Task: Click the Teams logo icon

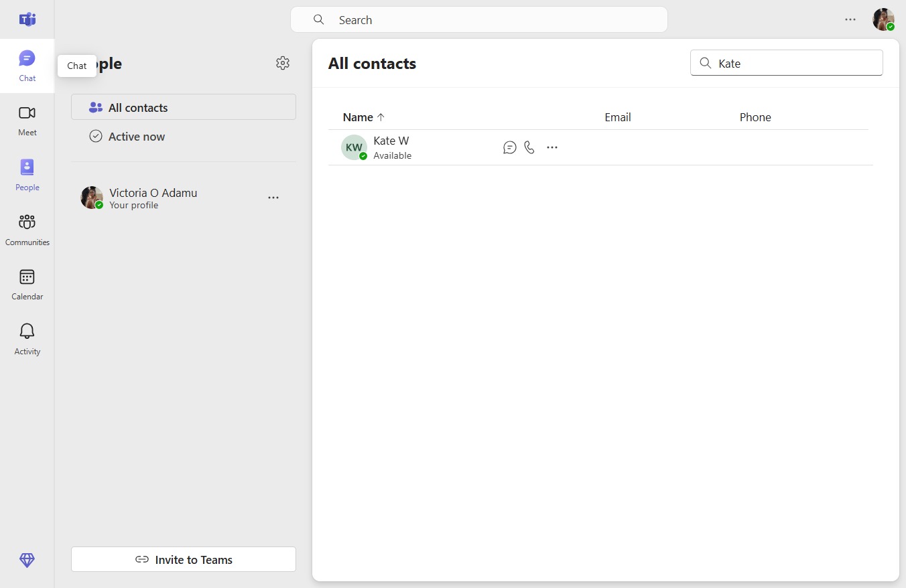Action: point(27,19)
